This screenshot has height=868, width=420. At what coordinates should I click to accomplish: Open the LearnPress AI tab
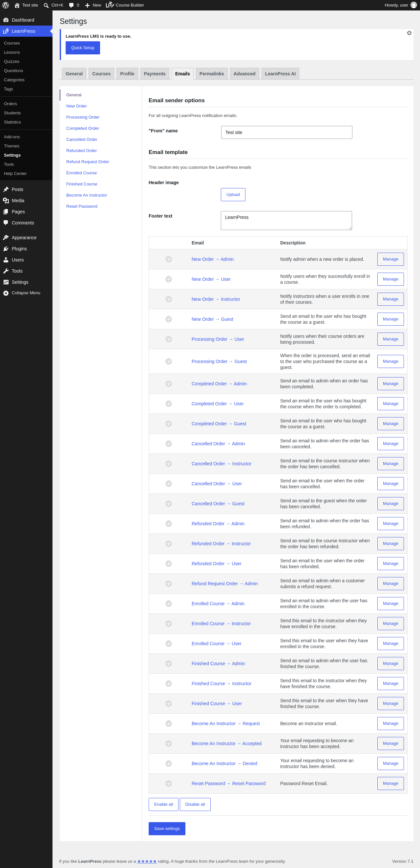[x=280, y=74]
